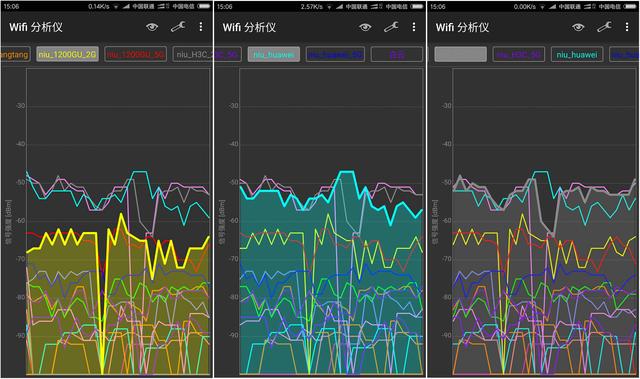This screenshot has width=640, height=379.
Task: Tap the eye view icon in right screen
Action: (x=578, y=27)
